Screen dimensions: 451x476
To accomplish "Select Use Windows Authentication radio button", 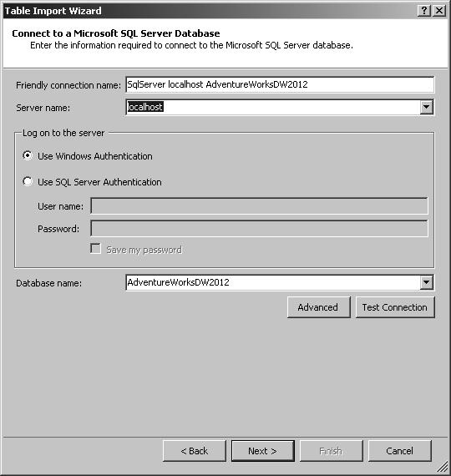I will (28, 155).
